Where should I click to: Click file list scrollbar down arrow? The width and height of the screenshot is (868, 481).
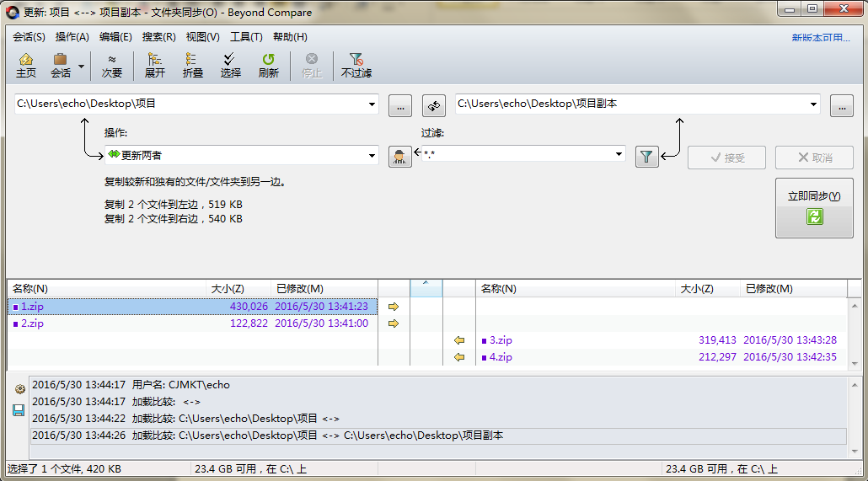pyautogui.click(x=855, y=363)
